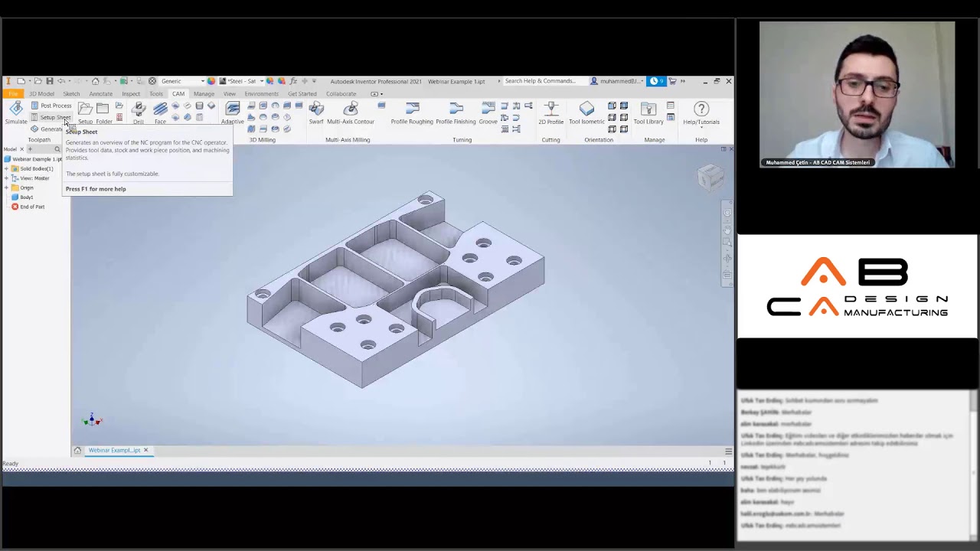Open the document tabs home icon
980x551 pixels.
(x=77, y=450)
